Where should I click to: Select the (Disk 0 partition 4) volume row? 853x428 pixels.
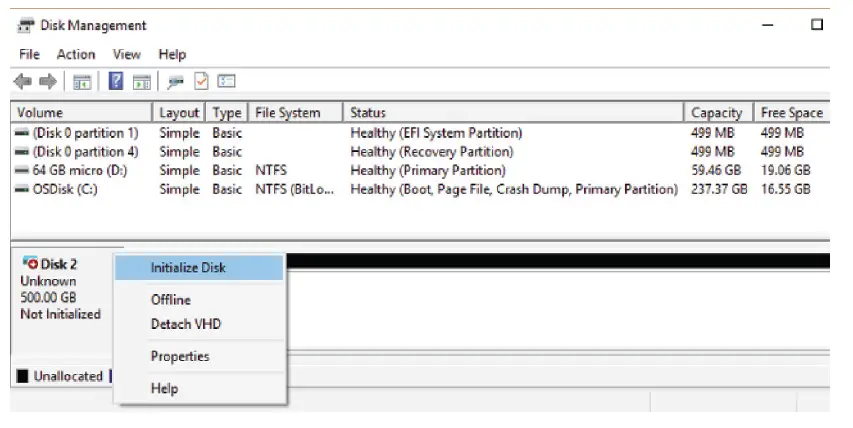(x=420, y=152)
